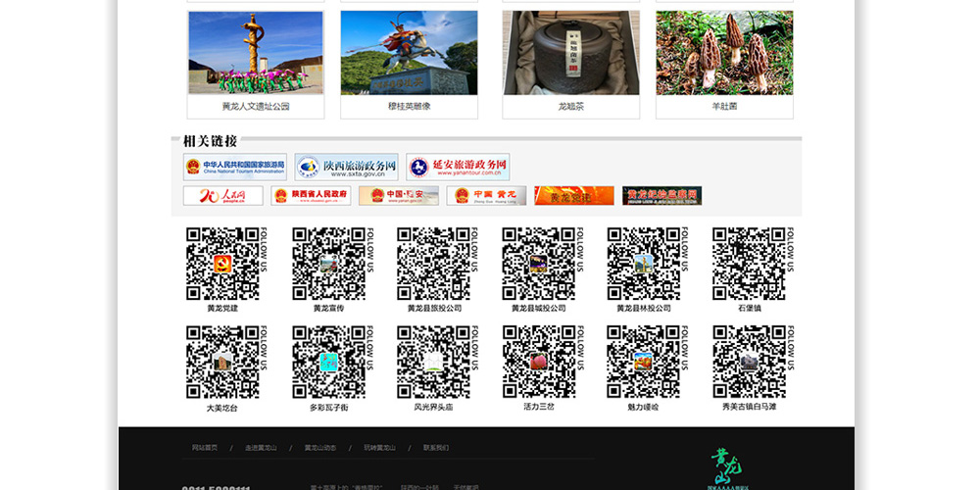
Task: Click the 黄龙县旅投公司 label text
Action: 434,308
